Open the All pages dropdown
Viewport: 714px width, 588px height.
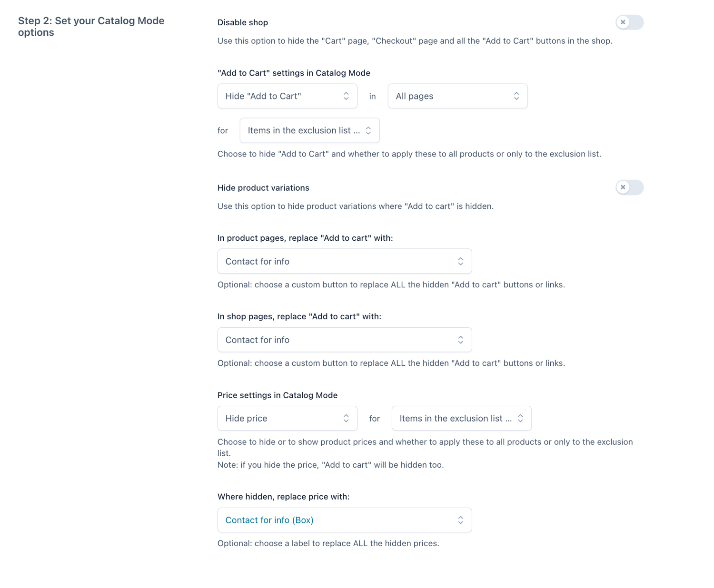[x=457, y=96]
